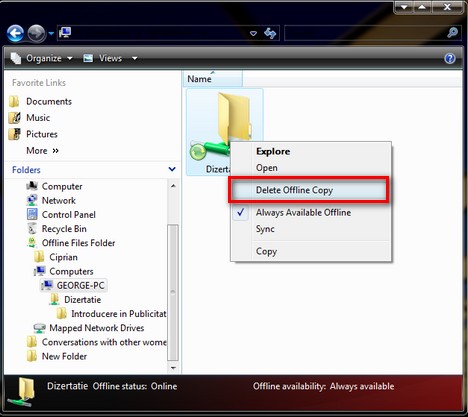Click the Mapped Network Drives icon

click(x=40, y=328)
